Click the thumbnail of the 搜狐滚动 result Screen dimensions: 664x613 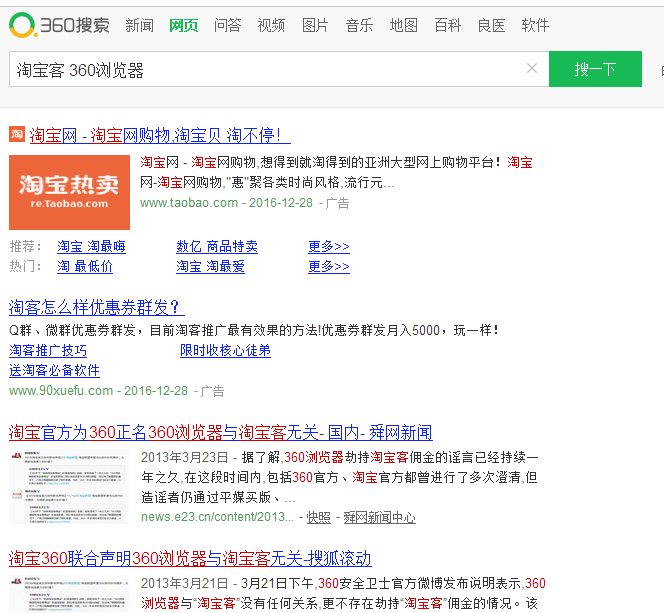pyautogui.click(x=69, y=594)
